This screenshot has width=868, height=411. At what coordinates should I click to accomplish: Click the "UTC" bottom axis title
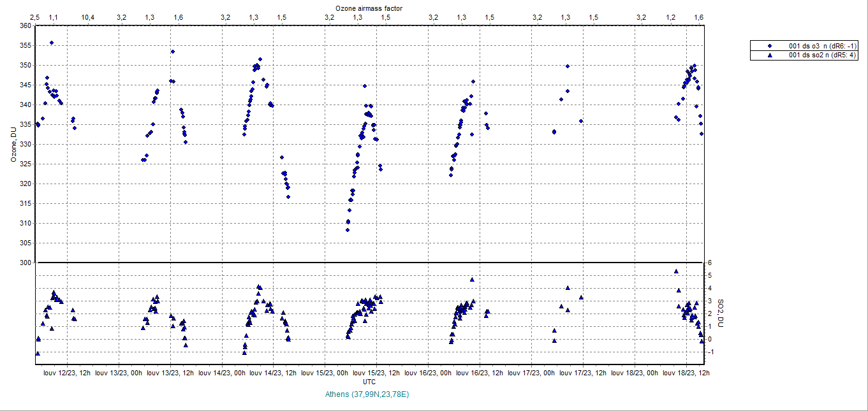[369, 381]
